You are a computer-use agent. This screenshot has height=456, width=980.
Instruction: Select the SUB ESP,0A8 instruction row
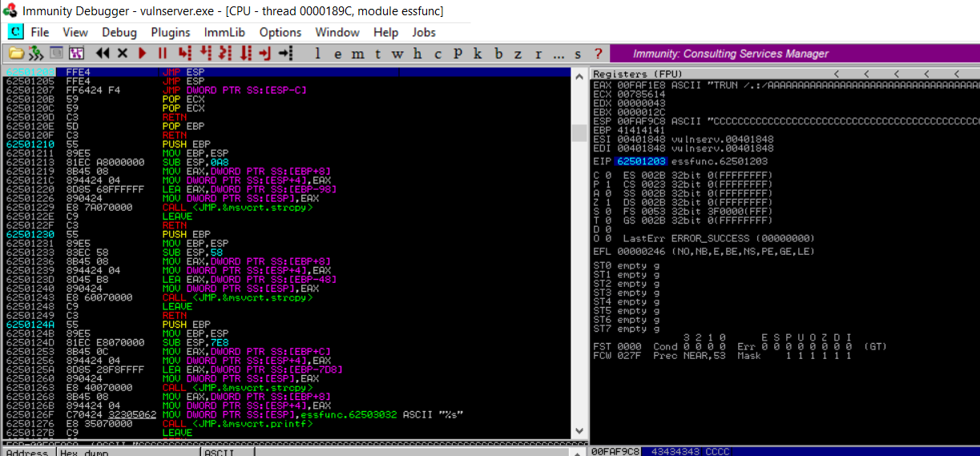(286, 161)
